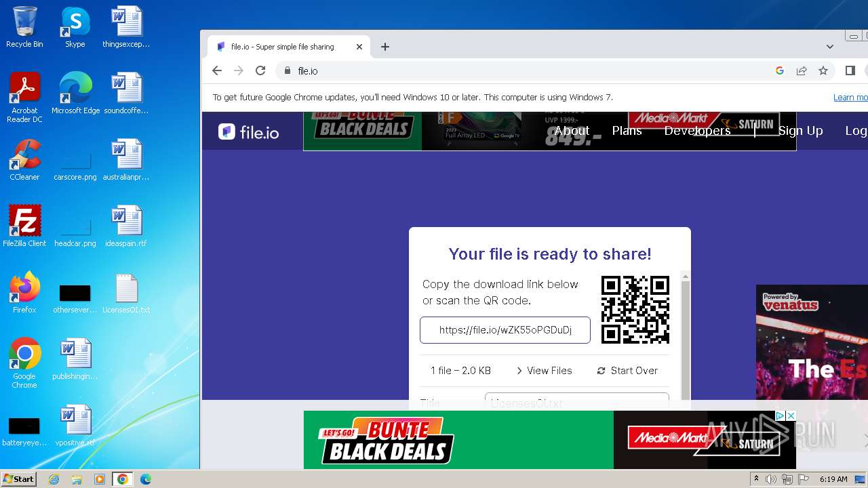
Task: Open a new Chrome tab
Action: (385, 47)
